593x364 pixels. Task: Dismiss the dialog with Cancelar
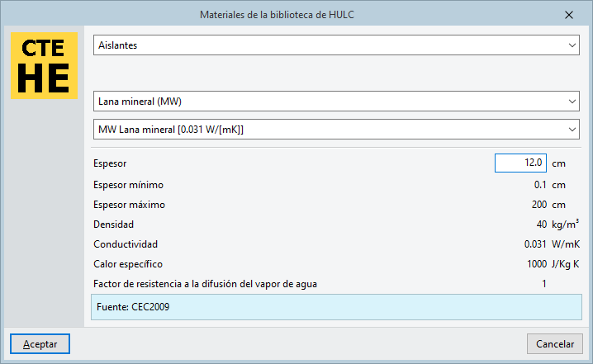pyautogui.click(x=555, y=344)
